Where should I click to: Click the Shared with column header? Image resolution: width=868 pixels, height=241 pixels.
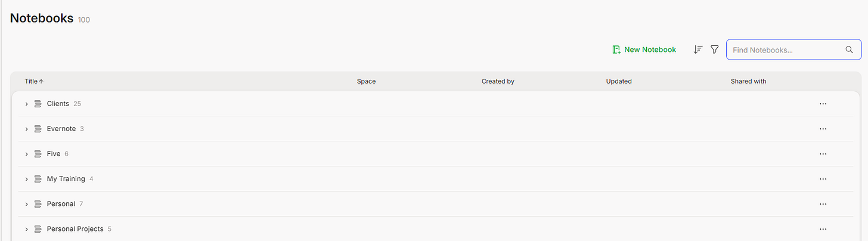[748, 81]
